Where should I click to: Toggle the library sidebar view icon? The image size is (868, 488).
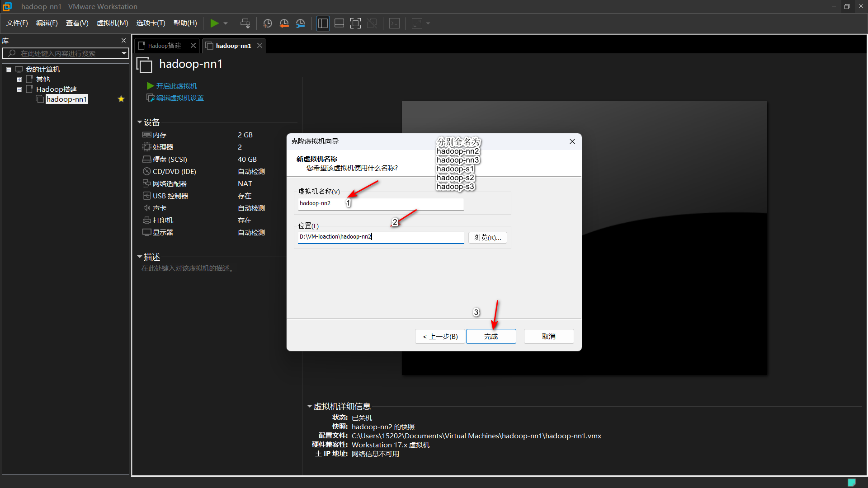323,23
